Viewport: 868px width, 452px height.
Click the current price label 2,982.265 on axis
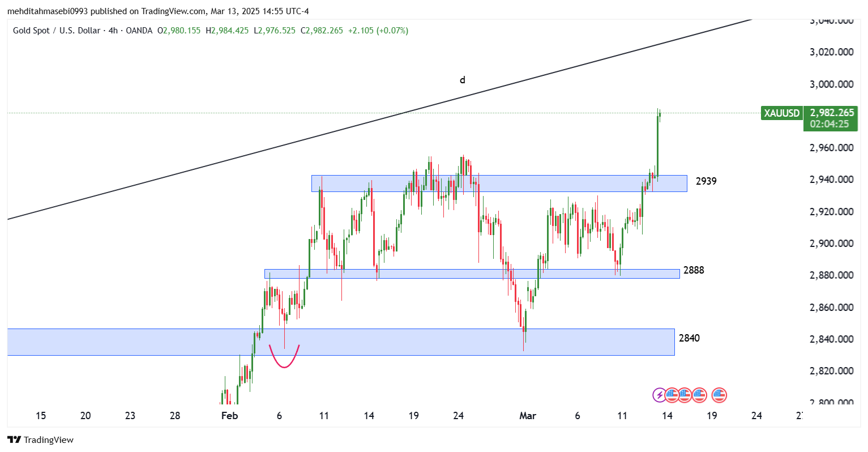pyautogui.click(x=832, y=113)
